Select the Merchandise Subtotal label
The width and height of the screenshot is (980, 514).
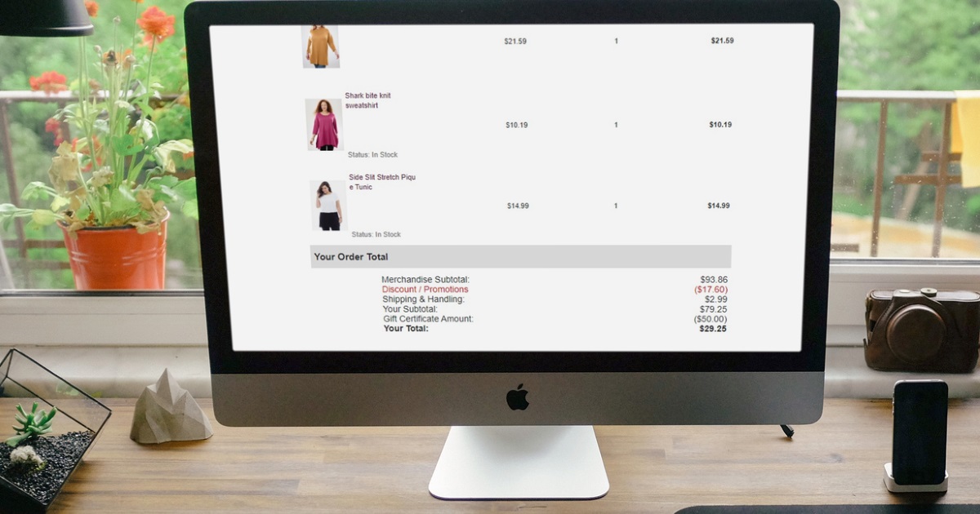point(425,280)
